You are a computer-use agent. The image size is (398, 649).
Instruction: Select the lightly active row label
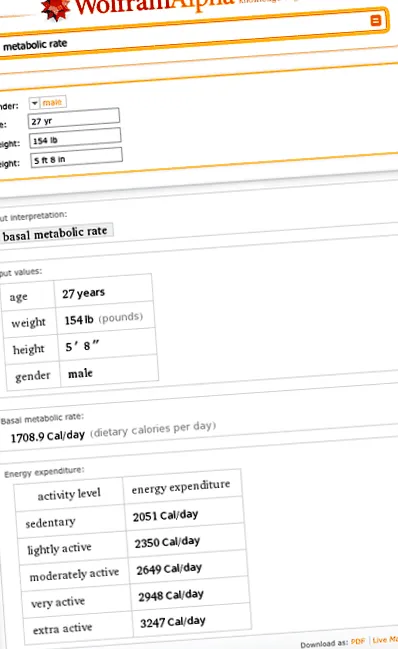tap(59, 549)
